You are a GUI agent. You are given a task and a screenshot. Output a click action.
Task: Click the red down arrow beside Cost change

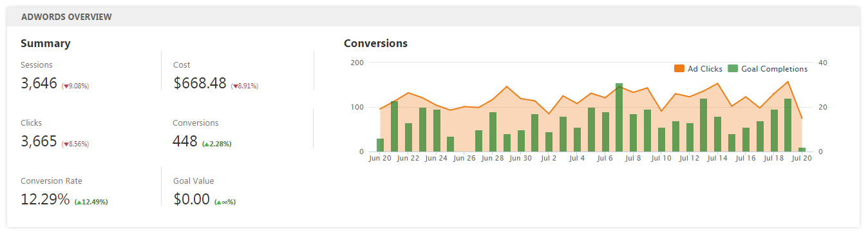235,86
